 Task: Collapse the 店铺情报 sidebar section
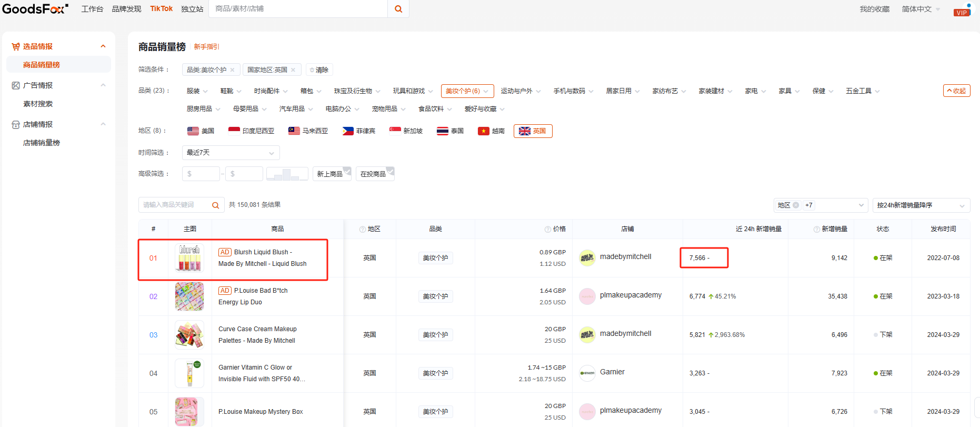click(103, 124)
